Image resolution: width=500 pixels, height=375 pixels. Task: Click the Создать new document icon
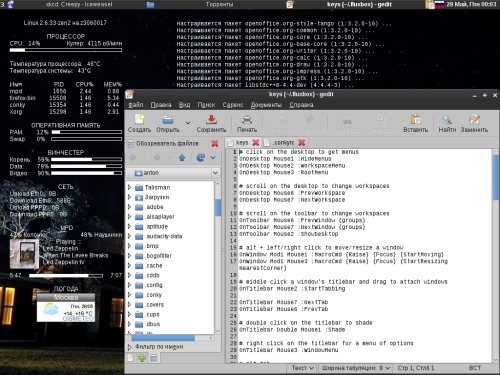tap(139, 120)
